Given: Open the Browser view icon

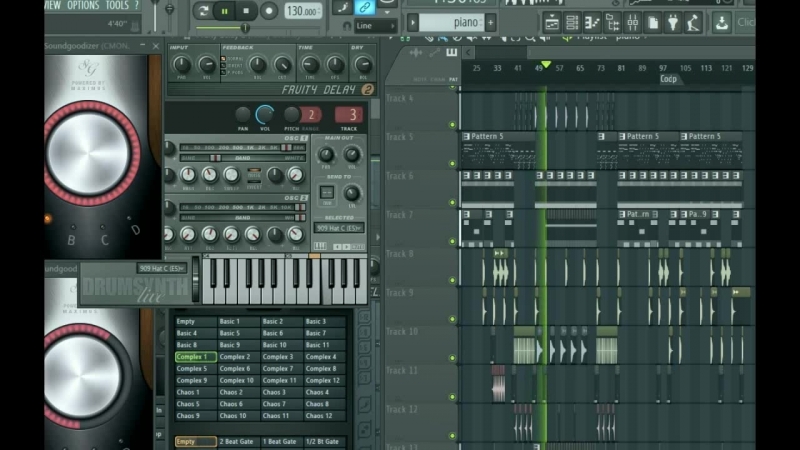Looking at the screenshot, I should (x=612, y=22).
